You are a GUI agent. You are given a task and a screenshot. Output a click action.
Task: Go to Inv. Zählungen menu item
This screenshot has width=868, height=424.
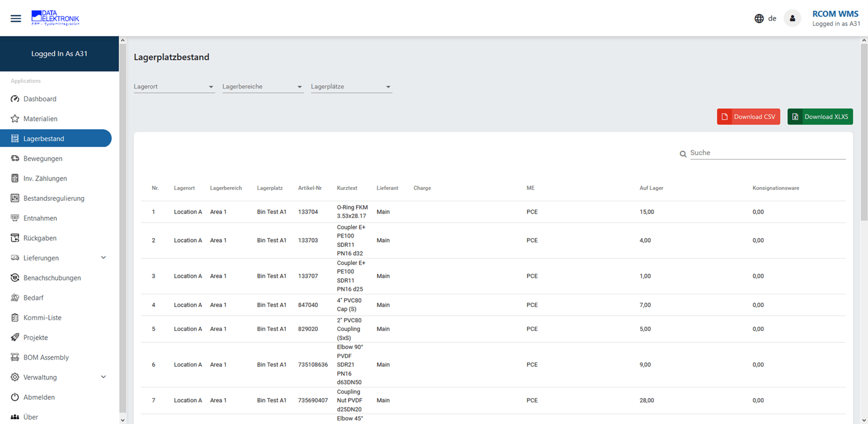pyautogui.click(x=45, y=178)
